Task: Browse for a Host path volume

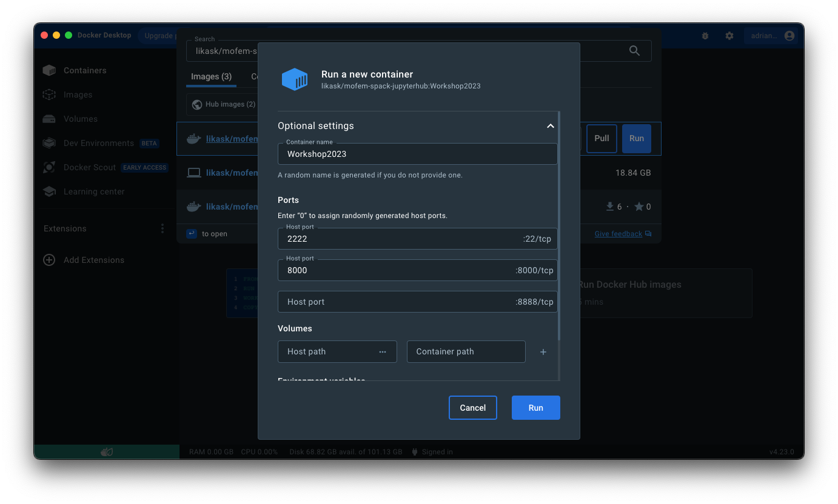Action: (382, 351)
